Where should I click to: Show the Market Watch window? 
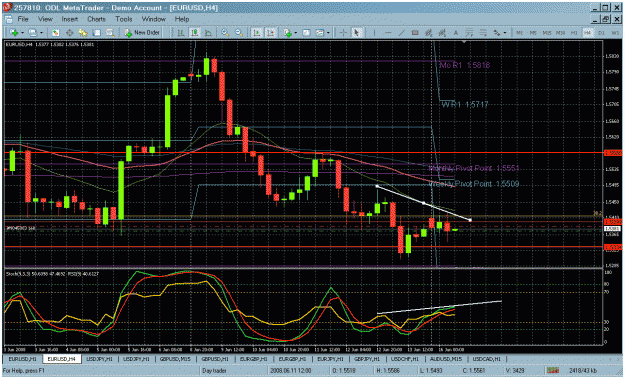coord(55,33)
